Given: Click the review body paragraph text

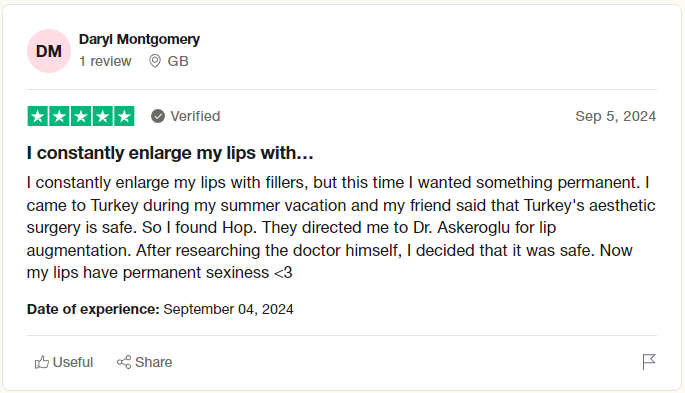Looking at the screenshot, I should tap(341, 228).
